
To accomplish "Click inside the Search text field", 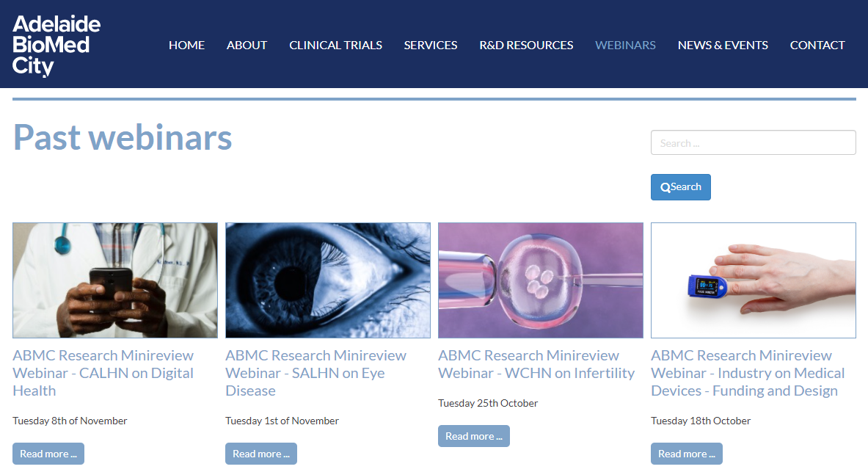I will [753, 142].
